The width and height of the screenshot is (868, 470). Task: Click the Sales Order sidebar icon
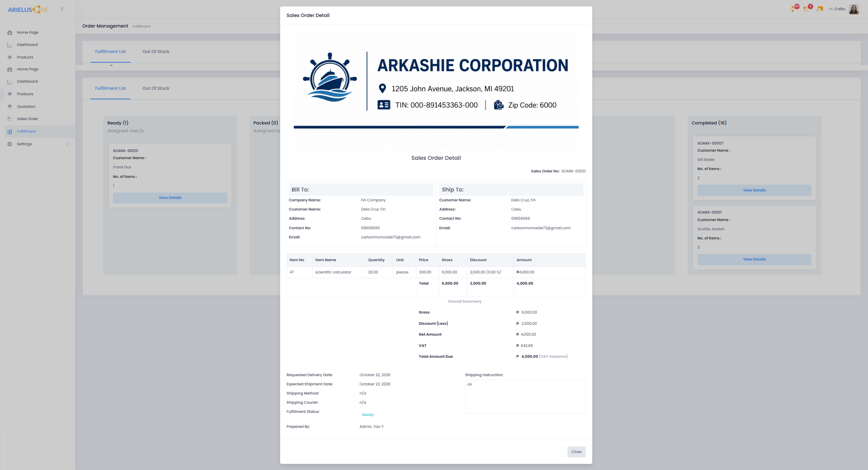click(10, 119)
